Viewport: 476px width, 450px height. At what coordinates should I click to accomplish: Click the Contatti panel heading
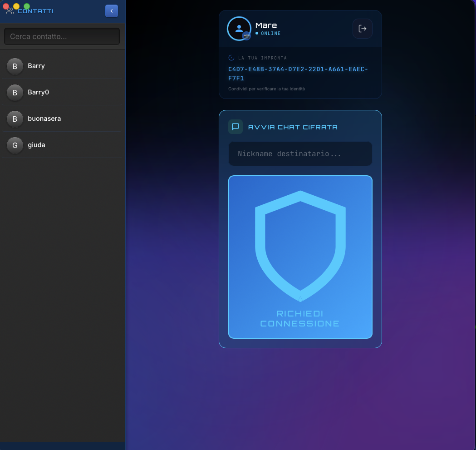pyautogui.click(x=35, y=11)
